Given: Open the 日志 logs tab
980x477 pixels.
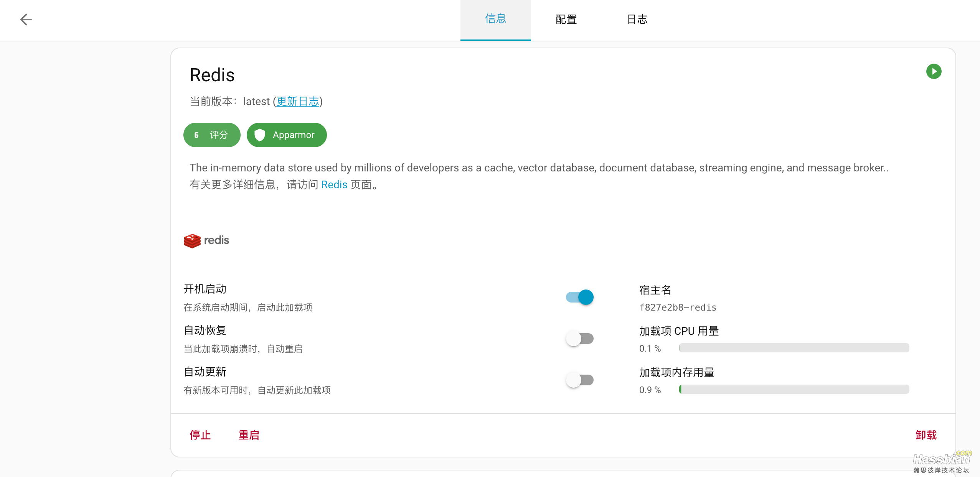Looking at the screenshot, I should 637,20.
